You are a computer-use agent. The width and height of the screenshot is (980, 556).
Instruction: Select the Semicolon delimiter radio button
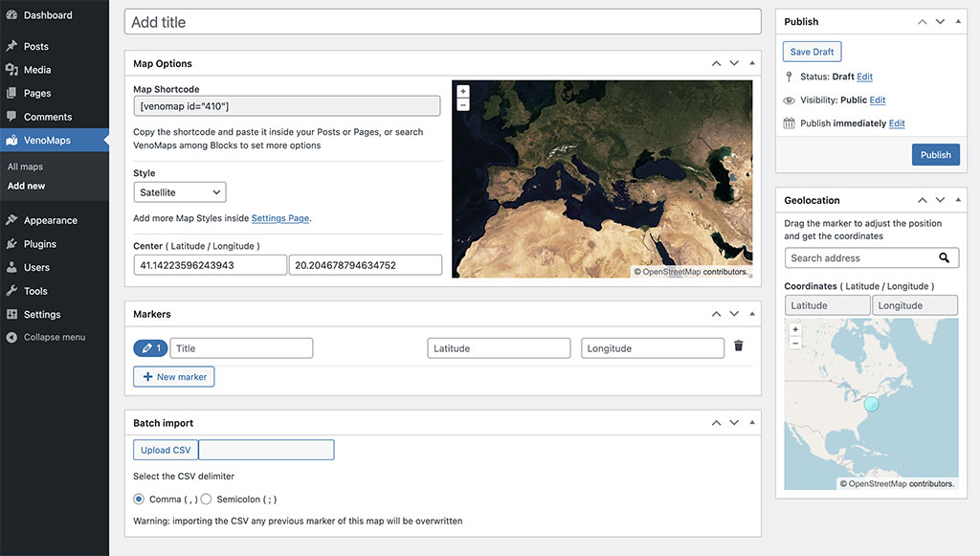207,500
